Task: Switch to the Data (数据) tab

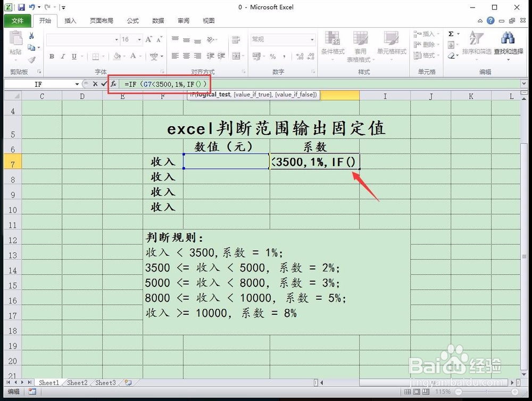Action: tap(158, 21)
